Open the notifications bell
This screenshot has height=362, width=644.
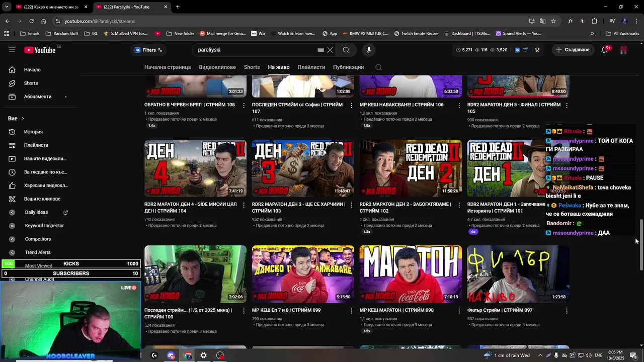604,50
